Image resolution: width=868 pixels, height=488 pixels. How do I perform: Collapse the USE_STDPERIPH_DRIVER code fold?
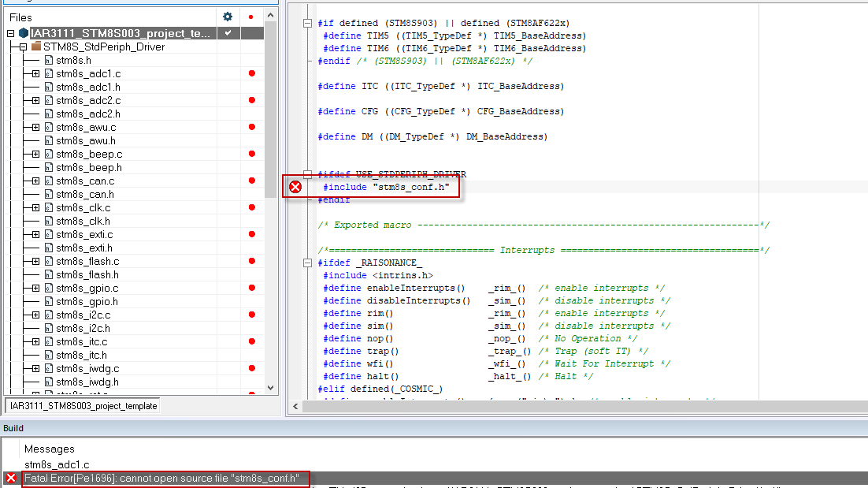pyautogui.click(x=308, y=173)
